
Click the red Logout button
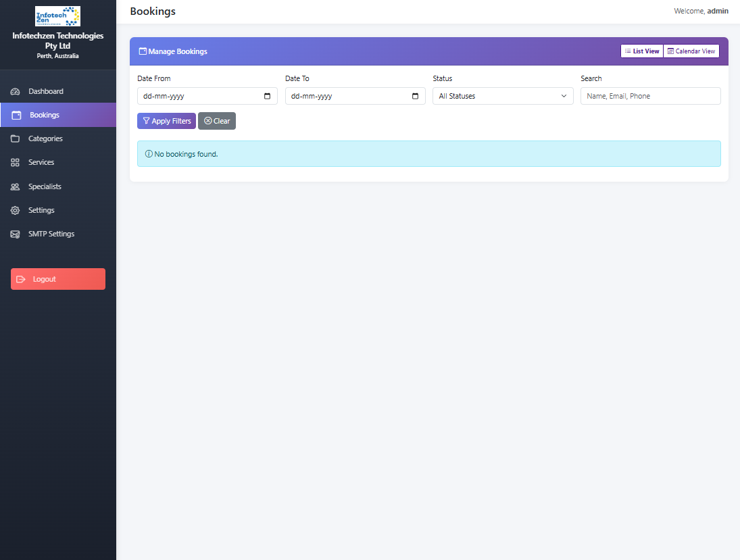[57, 278]
